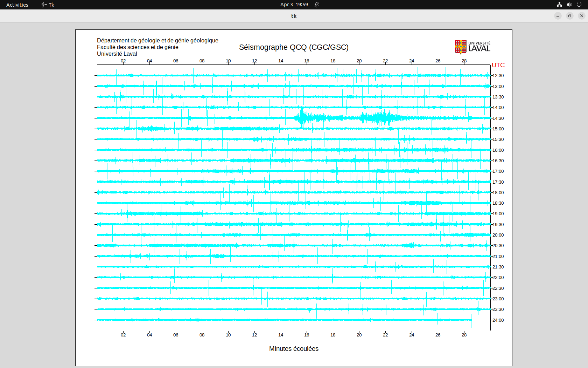Click the large seismic event on 14:30 trace
The width and height of the screenshot is (588, 368).
[302, 118]
